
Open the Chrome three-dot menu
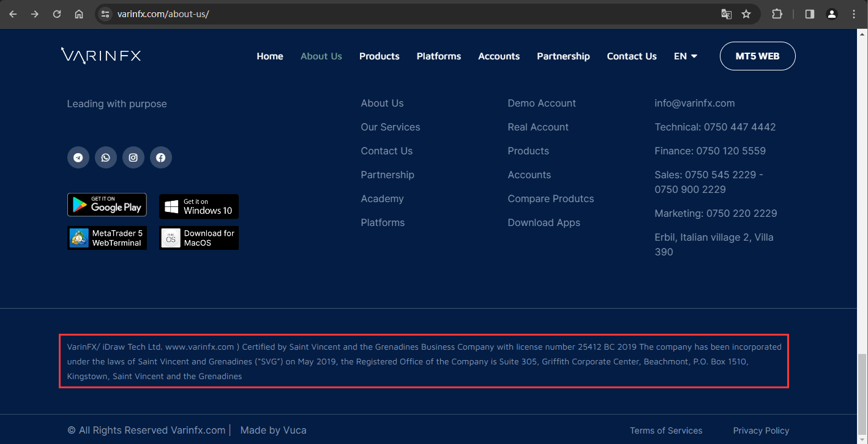(854, 14)
